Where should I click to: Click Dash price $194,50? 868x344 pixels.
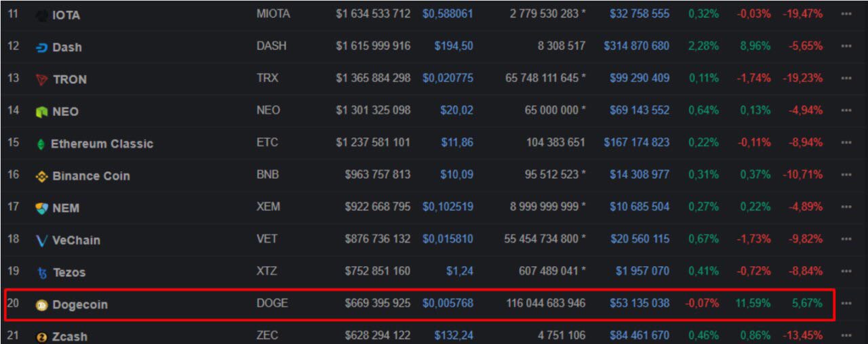tap(454, 46)
